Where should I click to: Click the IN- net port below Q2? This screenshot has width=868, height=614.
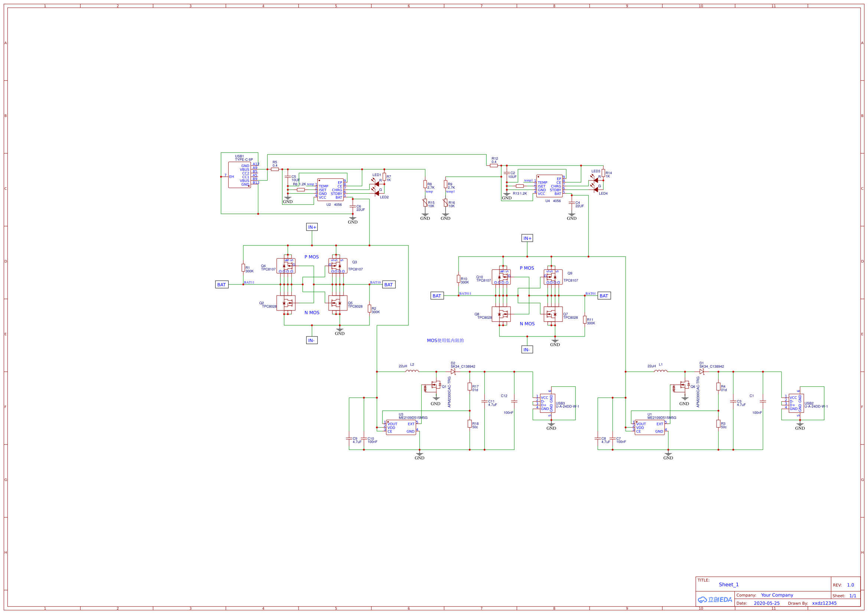[312, 340]
